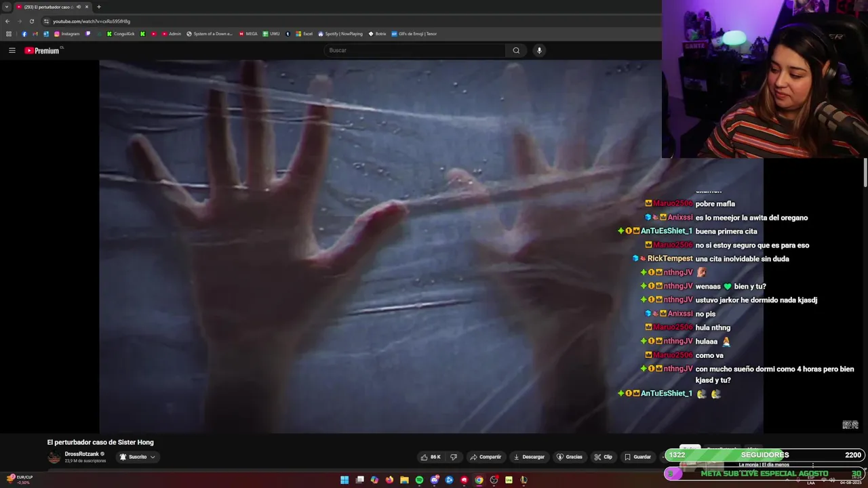View site information icon in address bar
This screenshot has width=868, height=488.
(x=46, y=21)
